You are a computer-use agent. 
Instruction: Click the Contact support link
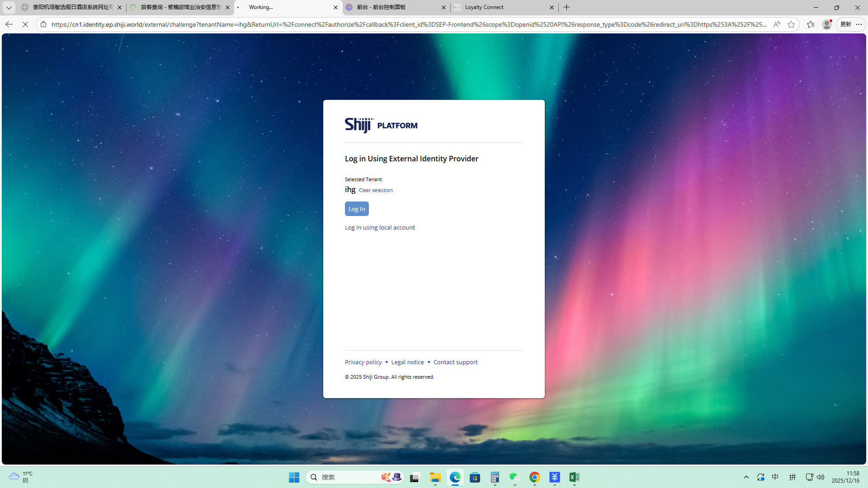(455, 362)
